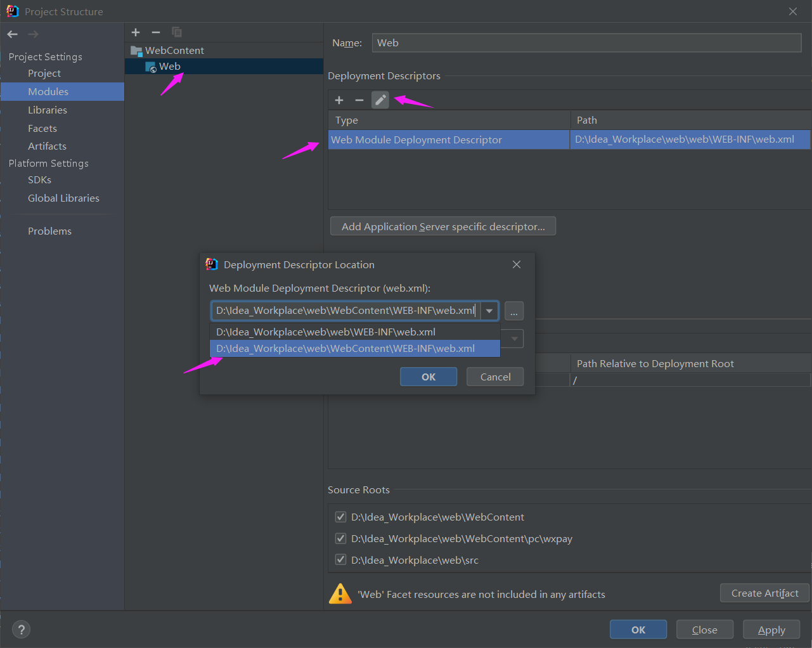The height and width of the screenshot is (648, 812).
Task: Choose web\web\WEB-INF\web.xml from dropdown list
Action: [x=355, y=332]
